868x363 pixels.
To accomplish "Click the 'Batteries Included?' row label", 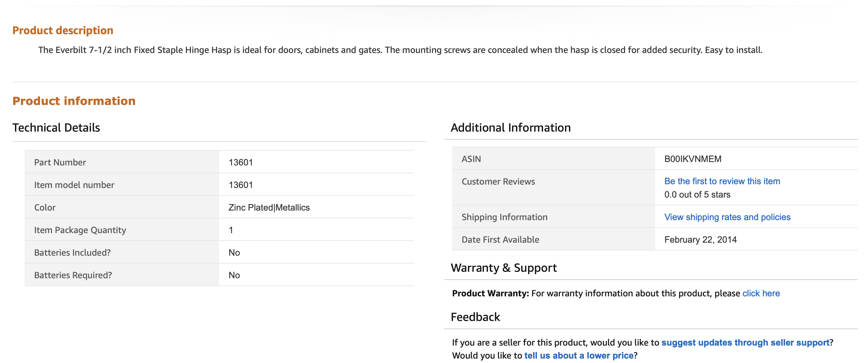I will pos(72,253).
